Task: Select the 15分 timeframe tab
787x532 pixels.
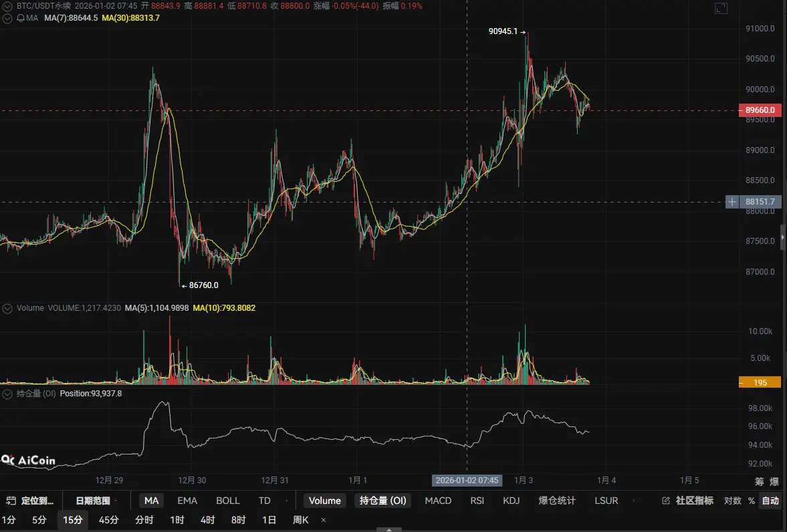Action: pyautogui.click(x=73, y=520)
